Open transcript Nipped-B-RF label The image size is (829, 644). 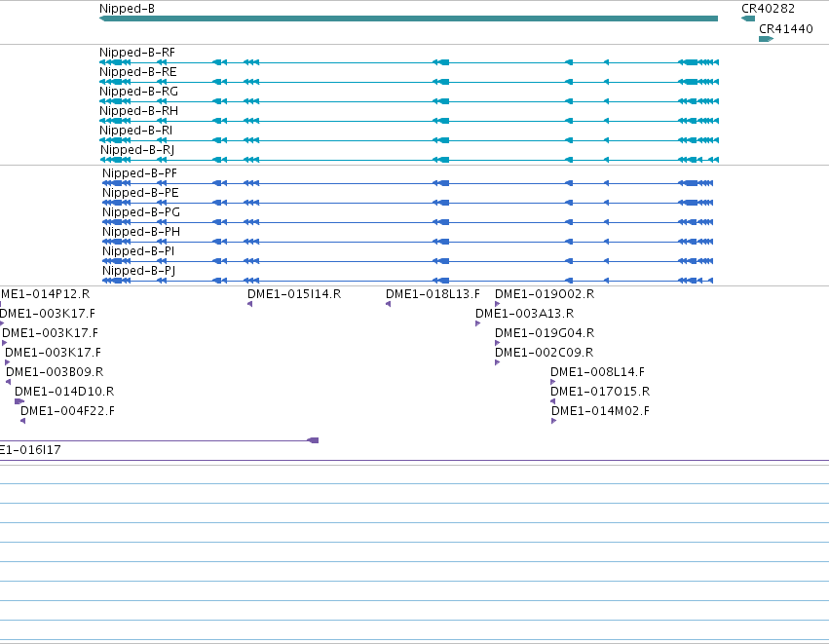137,53
